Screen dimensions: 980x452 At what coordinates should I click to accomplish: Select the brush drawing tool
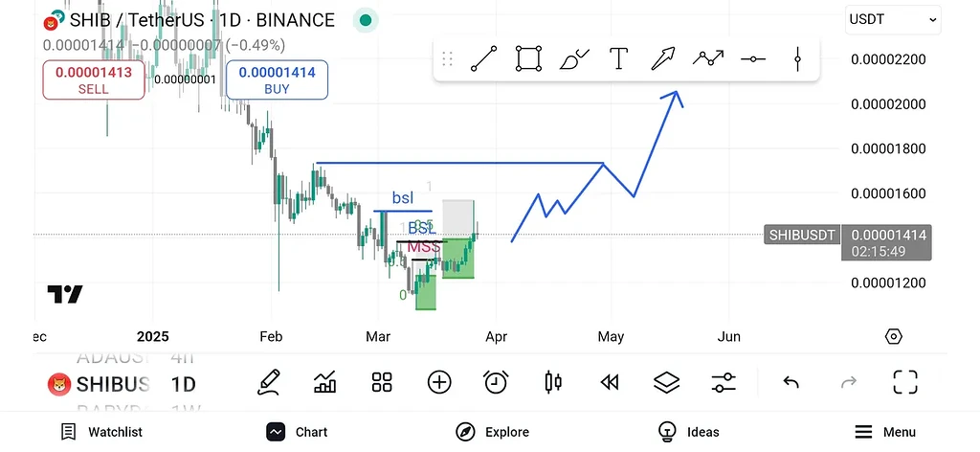coord(574,59)
